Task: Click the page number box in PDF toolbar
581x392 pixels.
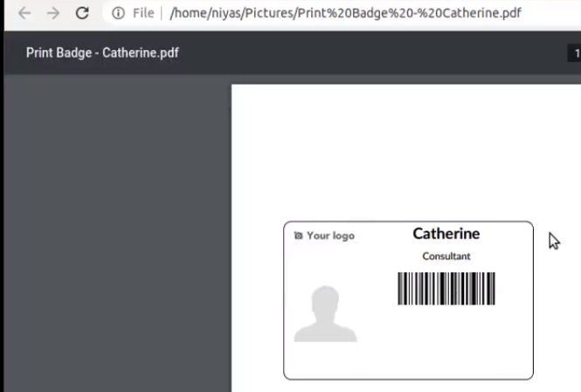Action: [574, 53]
